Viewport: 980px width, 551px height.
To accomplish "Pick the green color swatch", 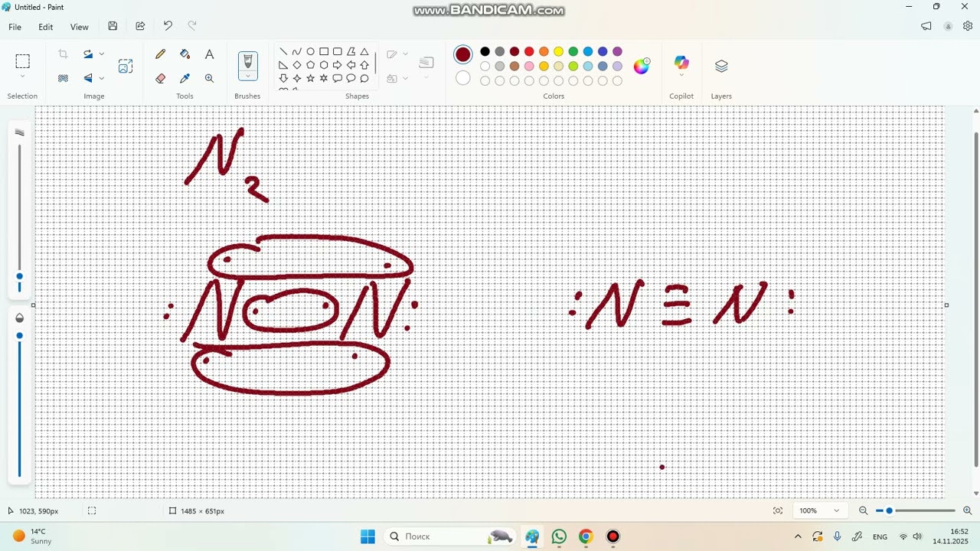I will 573,51.
